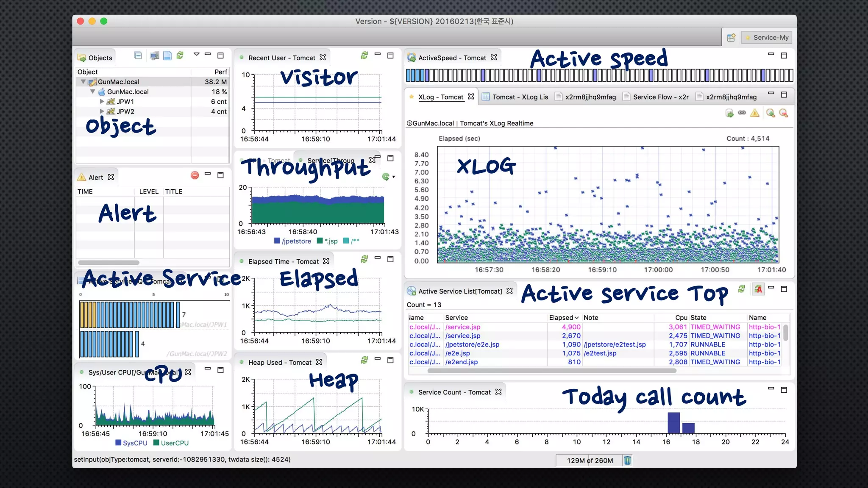Click the link chain icon in XLog toolbar
The image size is (868, 488).
(742, 113)
